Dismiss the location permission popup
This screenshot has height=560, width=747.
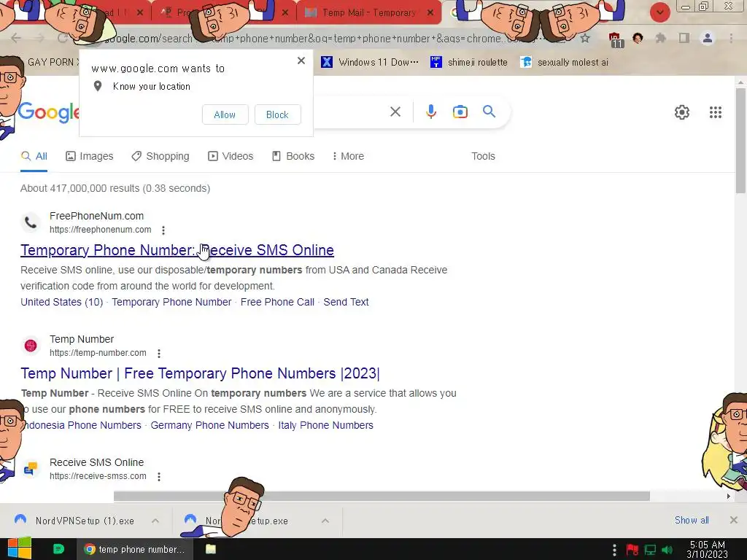(x=301, y=61)
